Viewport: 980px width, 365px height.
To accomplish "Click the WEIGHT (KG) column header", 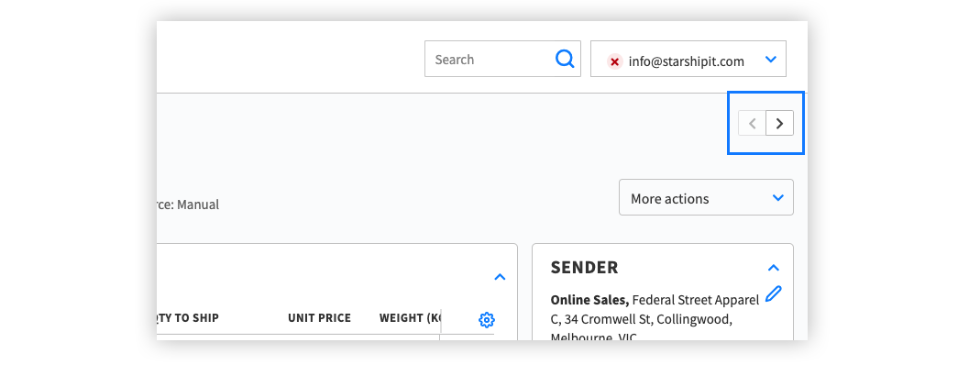I will pyautogui.click(x=410, y=318).
